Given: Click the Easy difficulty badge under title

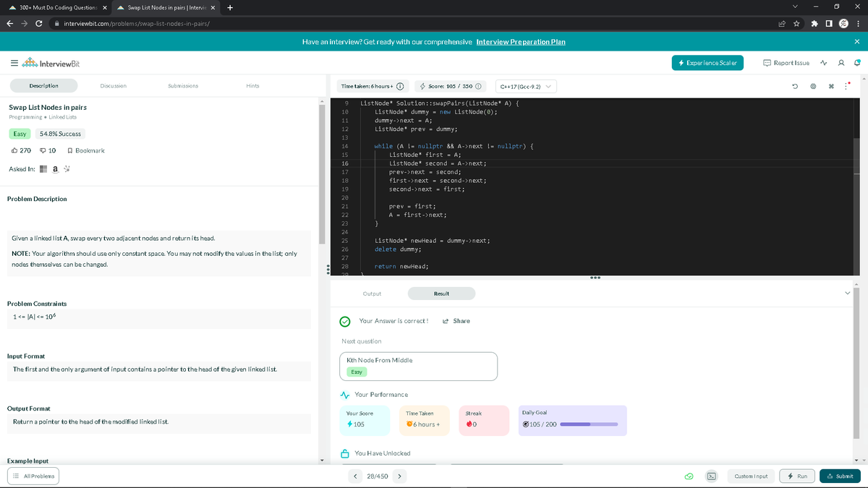Looking at the screenshot, I should 20,134.
